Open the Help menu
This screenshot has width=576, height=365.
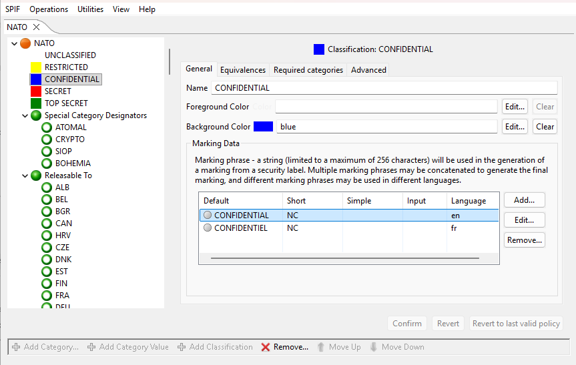point(147,9)
